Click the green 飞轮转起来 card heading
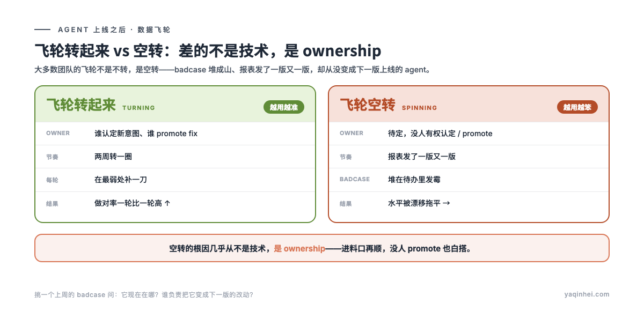Screen dimensions: 644x311 click(x=81, y=105)
